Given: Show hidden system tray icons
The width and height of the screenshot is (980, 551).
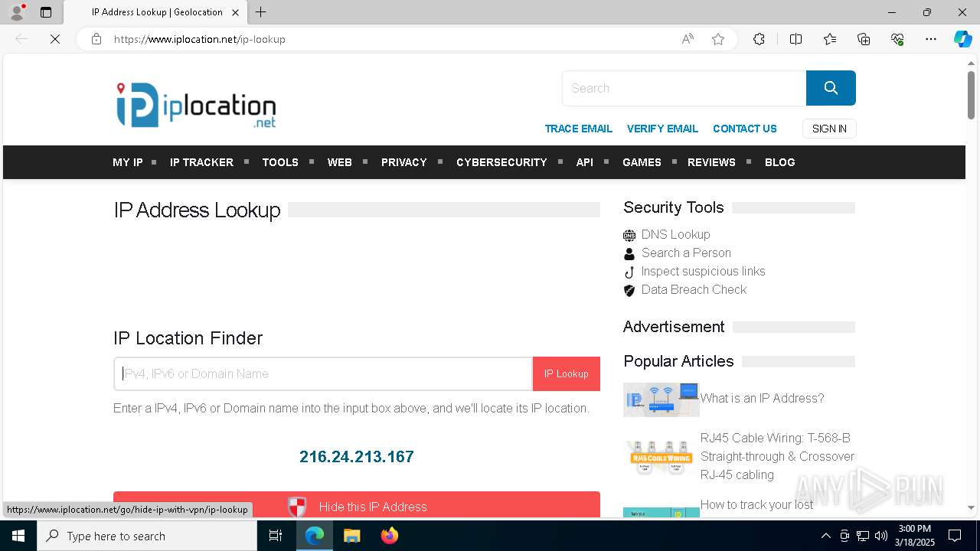Looking at the screenshot, I should click(x=825, y=536).
